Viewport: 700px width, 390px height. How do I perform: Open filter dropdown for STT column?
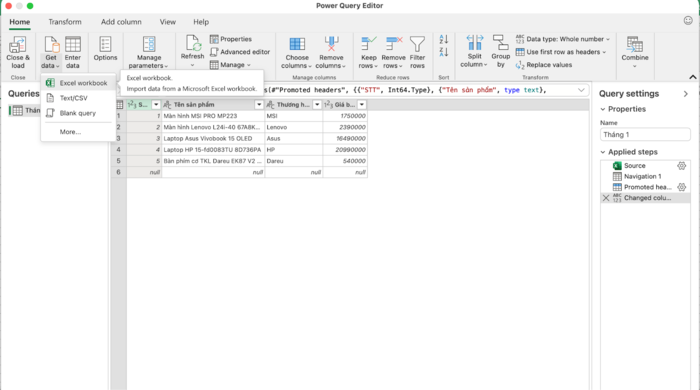(x=156, y=105)
